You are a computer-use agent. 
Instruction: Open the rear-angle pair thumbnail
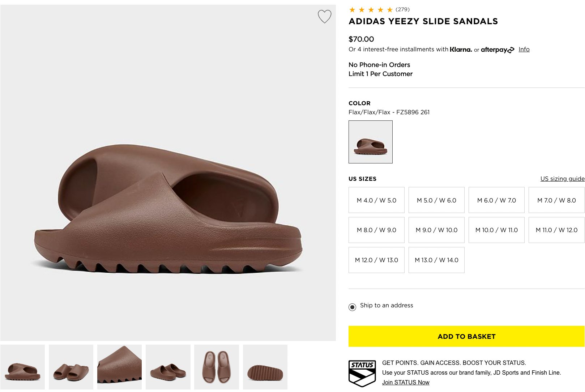(168, 367)
